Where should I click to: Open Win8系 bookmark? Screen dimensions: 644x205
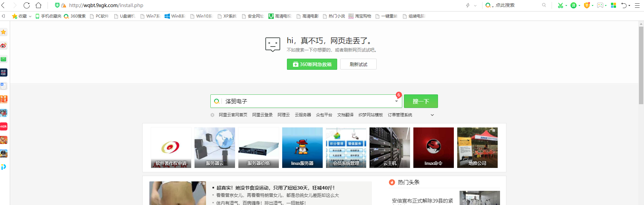pyautogui.click(x=175, y=16)
